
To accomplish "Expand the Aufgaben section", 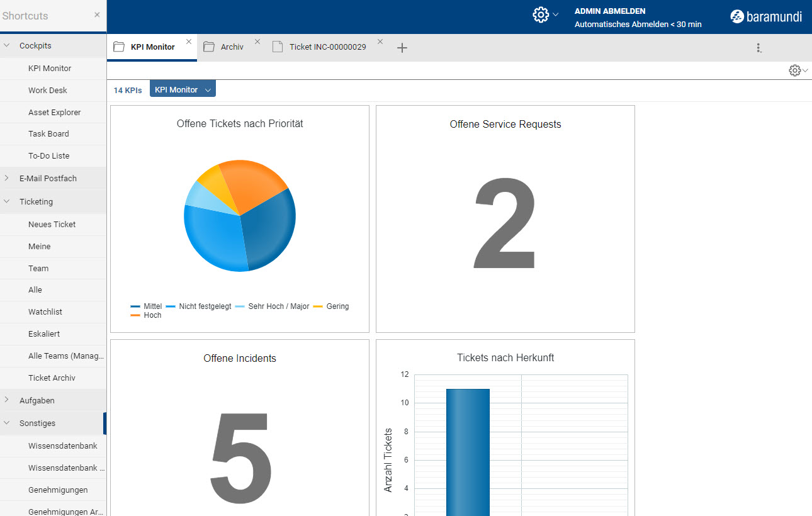I will [7, 400].
